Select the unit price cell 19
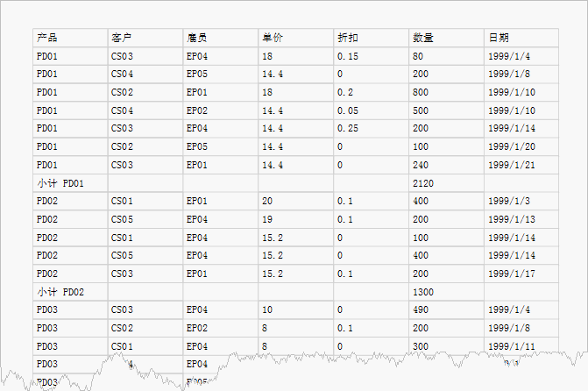588x391 pixels. coord(295,219)
